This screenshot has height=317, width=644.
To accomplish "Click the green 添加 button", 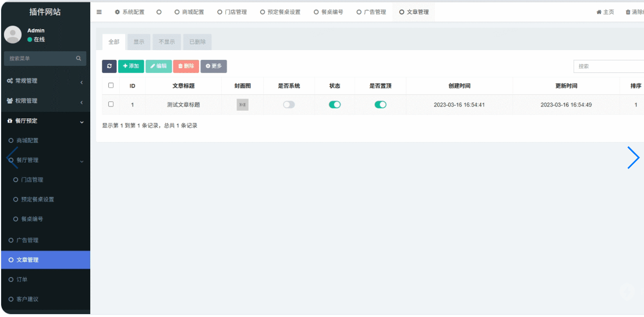I will coord(131,66).
